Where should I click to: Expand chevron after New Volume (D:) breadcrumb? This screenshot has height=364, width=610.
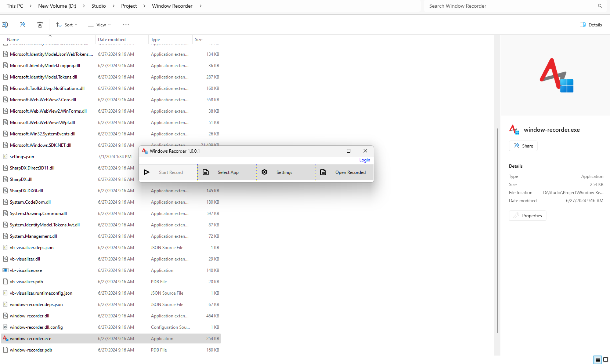pyautogui.click(x=84, y=6)
